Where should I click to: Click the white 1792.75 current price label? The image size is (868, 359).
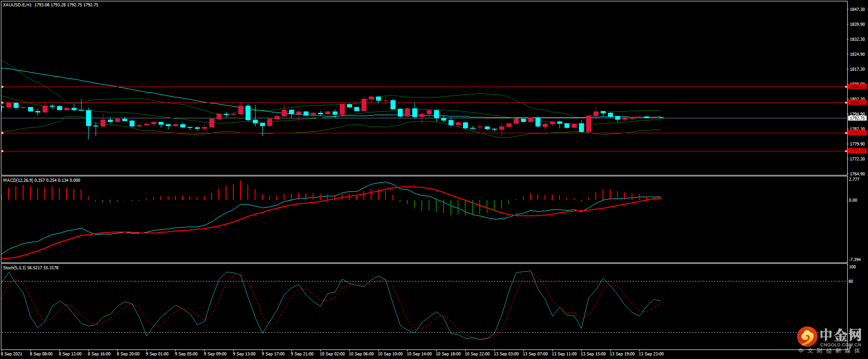click(857, 118)
